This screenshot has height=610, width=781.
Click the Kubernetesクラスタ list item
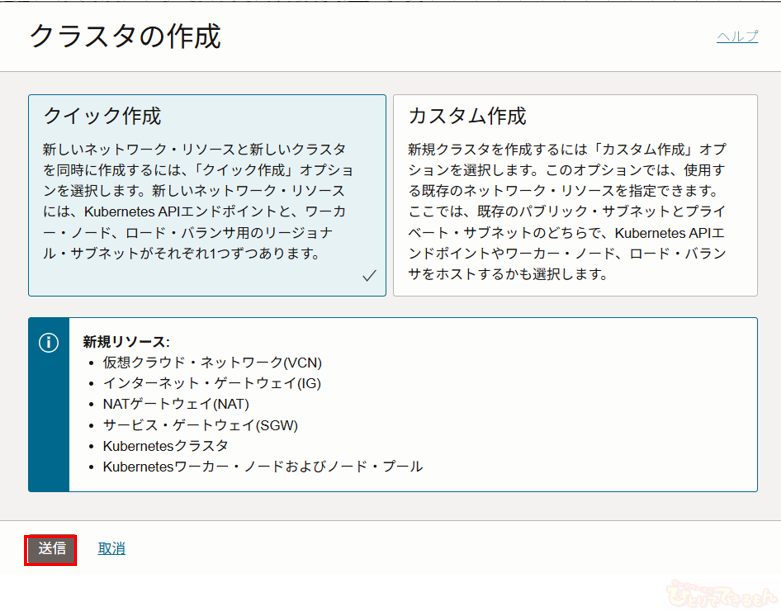click(x=165, y=446)
